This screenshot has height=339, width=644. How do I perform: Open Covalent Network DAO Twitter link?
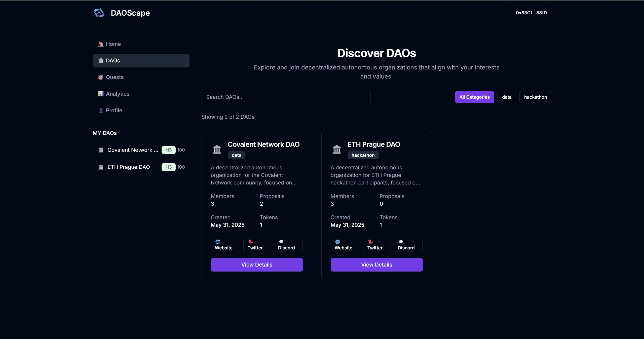coord(257,245)
